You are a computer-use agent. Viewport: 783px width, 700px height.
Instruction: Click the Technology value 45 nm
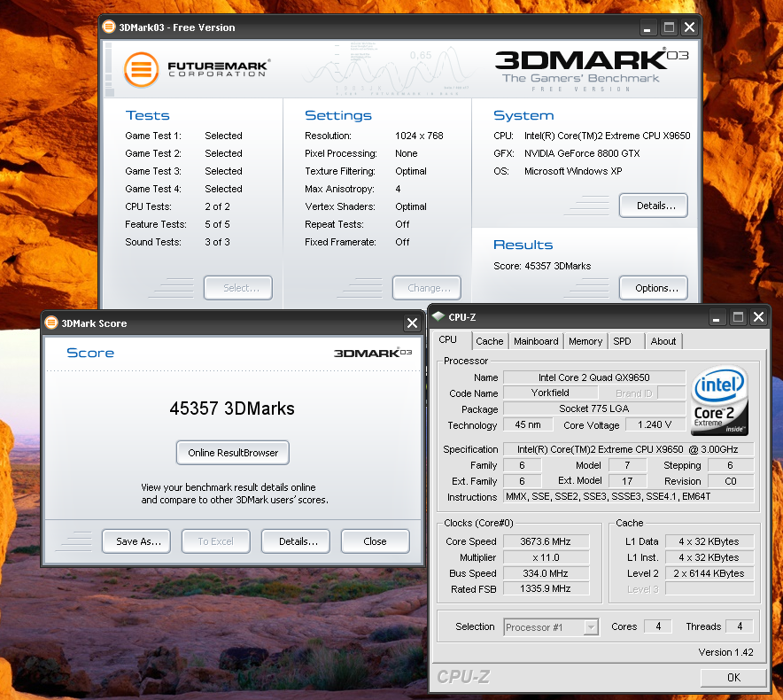528,424
